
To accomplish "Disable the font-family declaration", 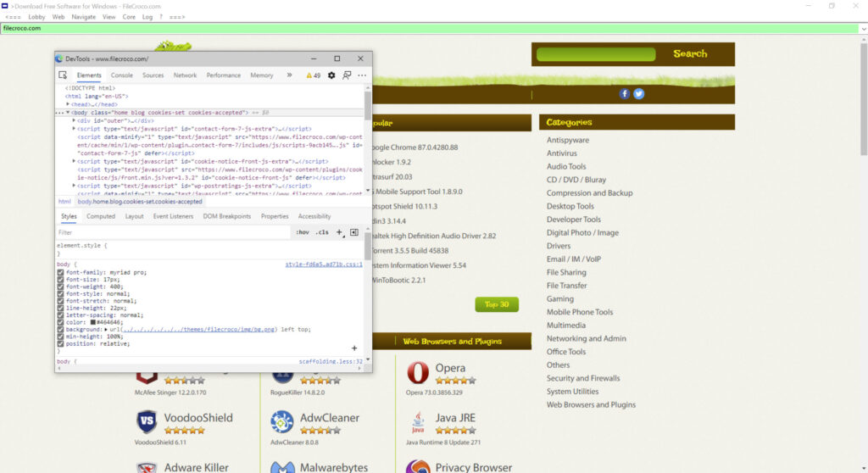I will coord(60,272).
